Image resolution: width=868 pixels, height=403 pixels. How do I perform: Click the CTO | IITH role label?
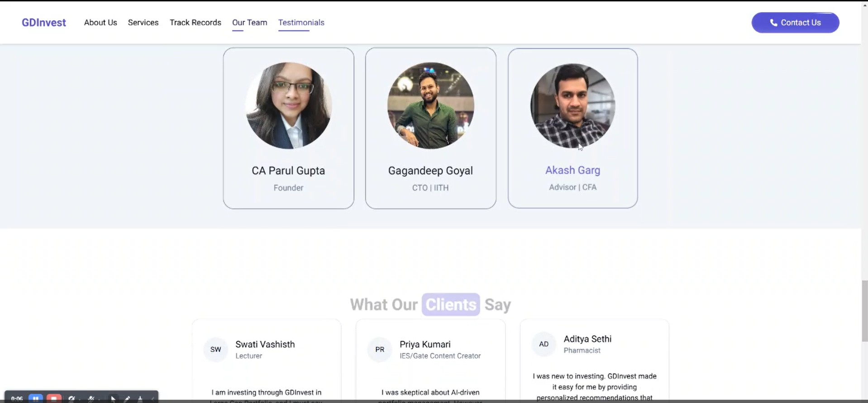pos(430,187)
